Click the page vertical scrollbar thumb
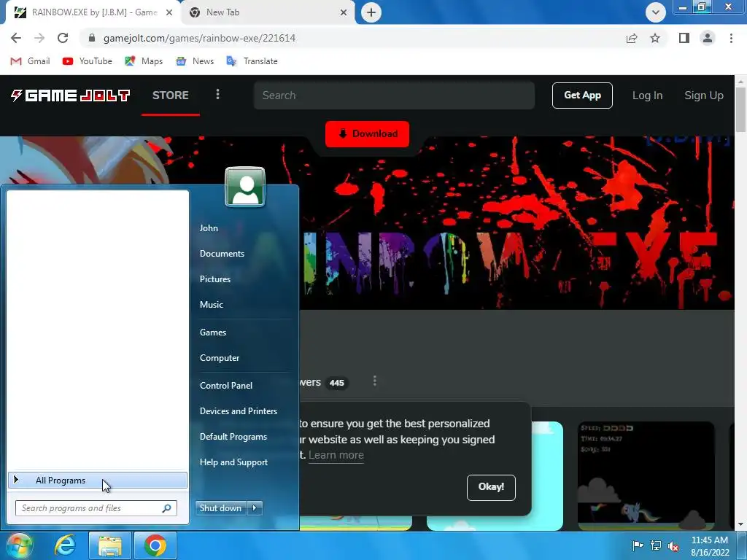 click(x=741, y=111)
